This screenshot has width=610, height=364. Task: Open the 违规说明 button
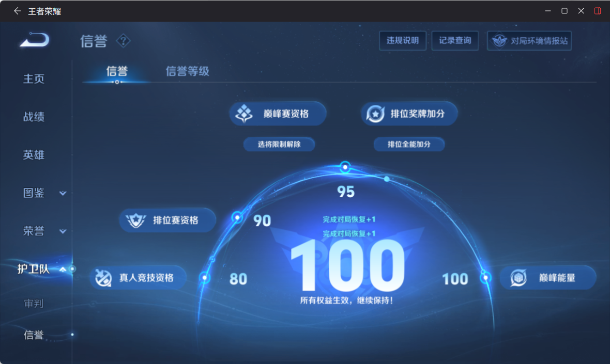pos(403,40)
